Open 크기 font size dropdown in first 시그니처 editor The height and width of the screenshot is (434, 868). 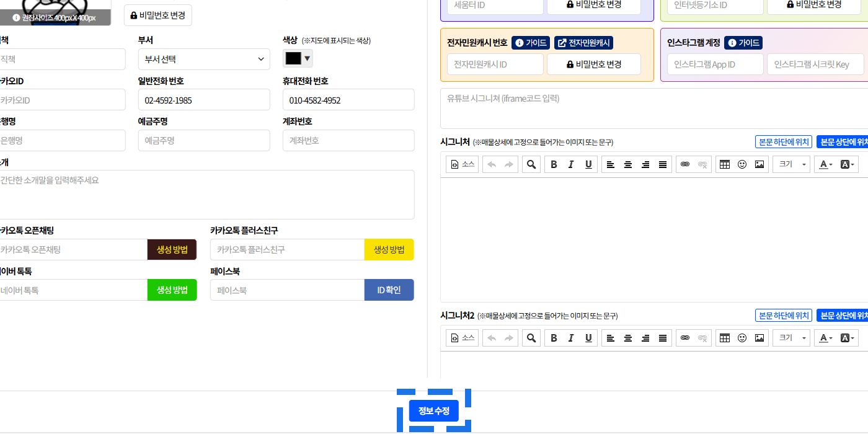(x=791, y=164)
